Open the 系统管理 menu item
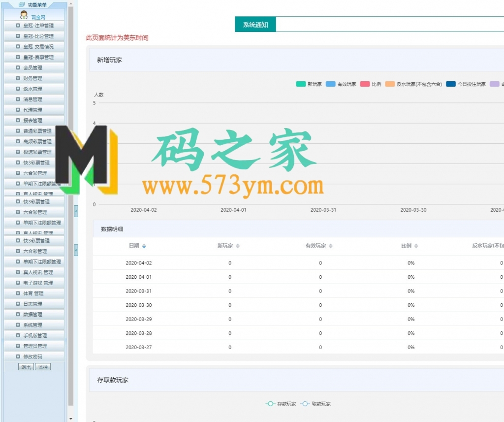 [34, 325]
